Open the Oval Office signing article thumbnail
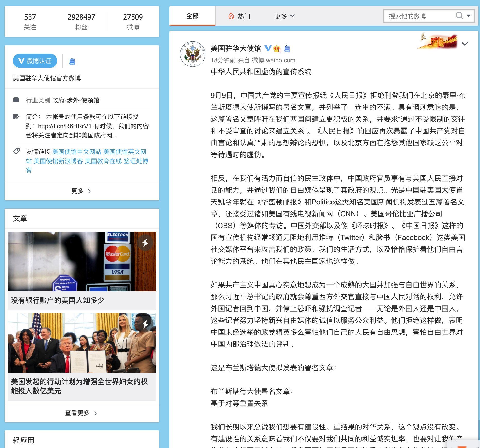 pos(82,343)
